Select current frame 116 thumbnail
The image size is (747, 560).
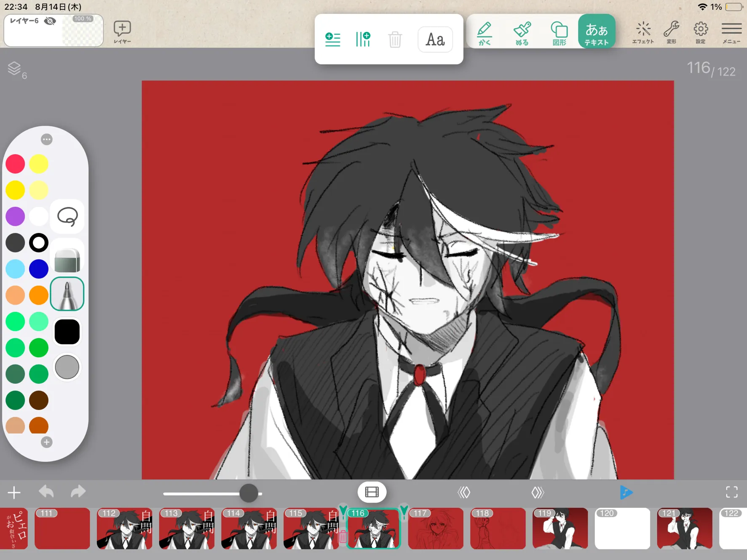click(x=373, y=528)
